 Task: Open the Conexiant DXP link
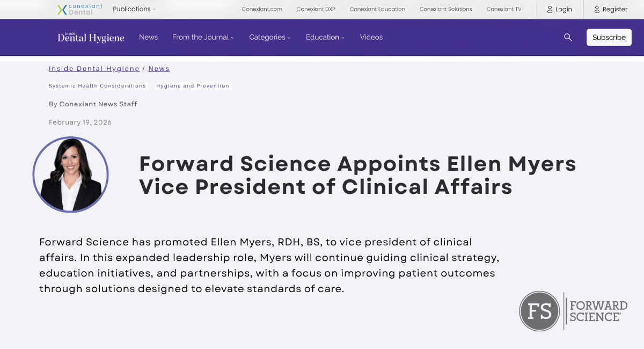click(316, 9)
